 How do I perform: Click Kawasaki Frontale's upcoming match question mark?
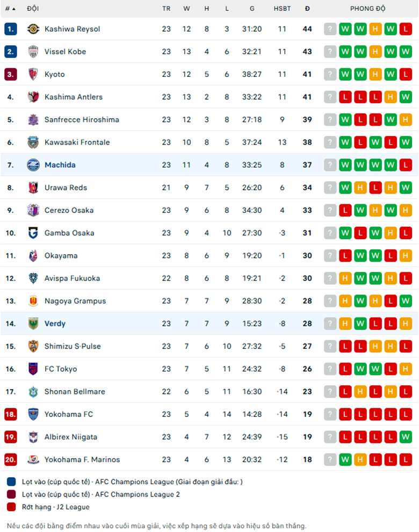(330, 142)
